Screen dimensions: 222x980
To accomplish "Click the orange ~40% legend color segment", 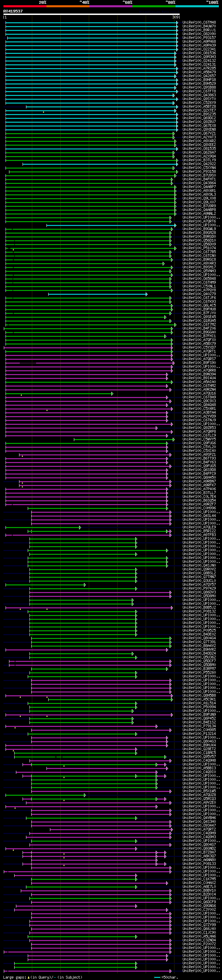I will click(68, 6).
